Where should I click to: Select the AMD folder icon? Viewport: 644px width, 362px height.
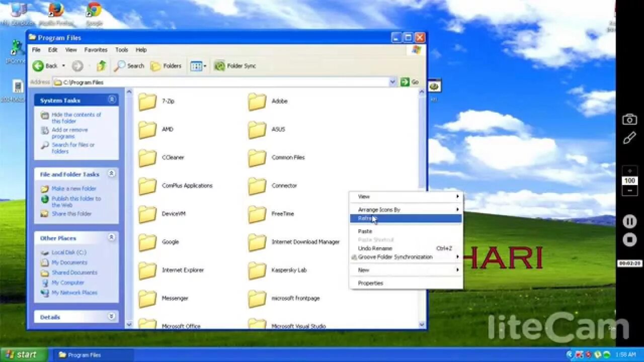147,129
